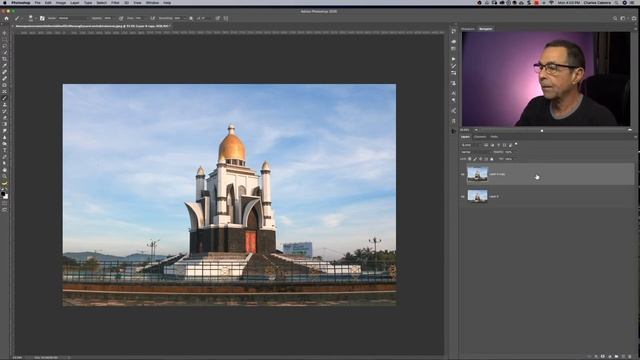Image resolution: width=640 pixels, height=360 pixels.
Task: Click the Home icon in options bar
Action: tap(7, 18)
